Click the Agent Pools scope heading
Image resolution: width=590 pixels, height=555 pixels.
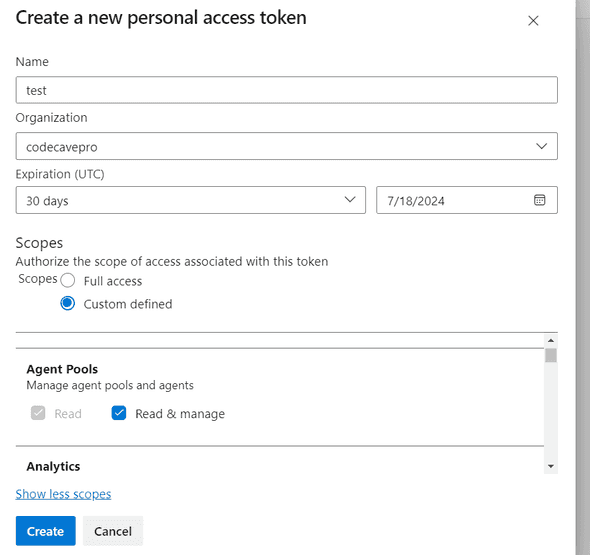coord(62,369)
